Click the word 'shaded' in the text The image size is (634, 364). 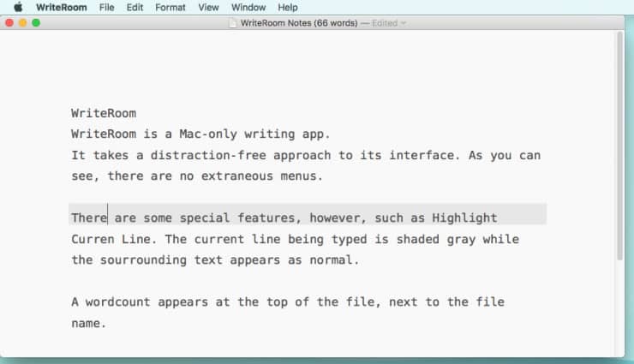tap(418, 239)
